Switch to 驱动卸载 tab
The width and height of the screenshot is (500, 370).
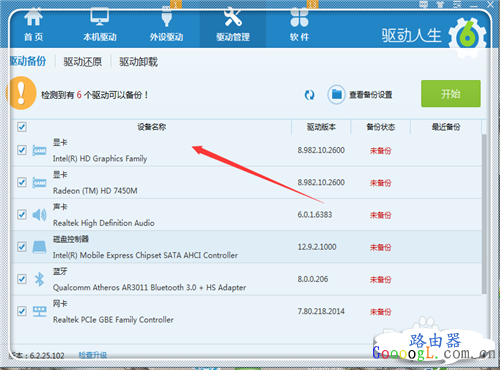point(138,62)
